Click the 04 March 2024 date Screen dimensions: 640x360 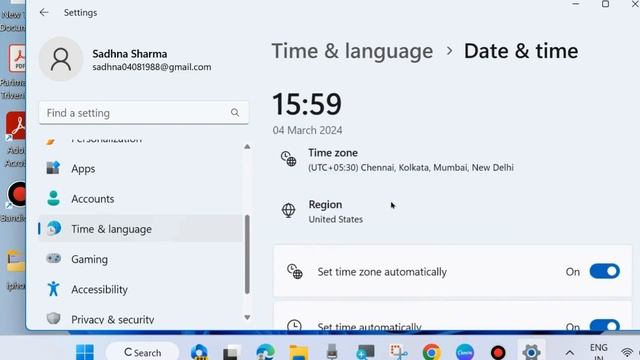click(307, 130)
